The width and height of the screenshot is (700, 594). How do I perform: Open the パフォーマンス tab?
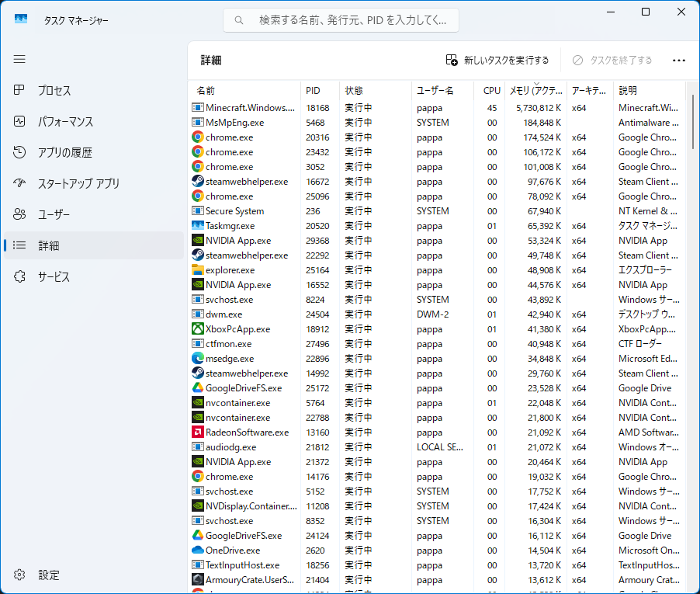point(94,121)
